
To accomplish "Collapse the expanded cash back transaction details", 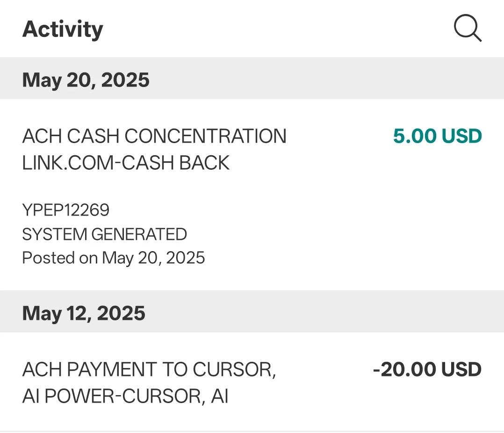I will point(252,195).
